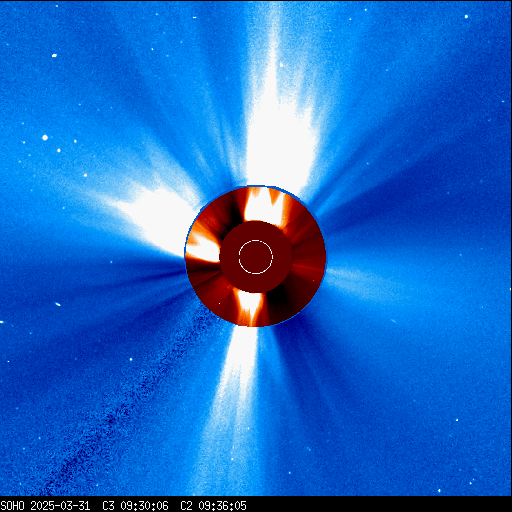
Task: Click the 2025-03-31 date text
Action: [x=60, y=506]
